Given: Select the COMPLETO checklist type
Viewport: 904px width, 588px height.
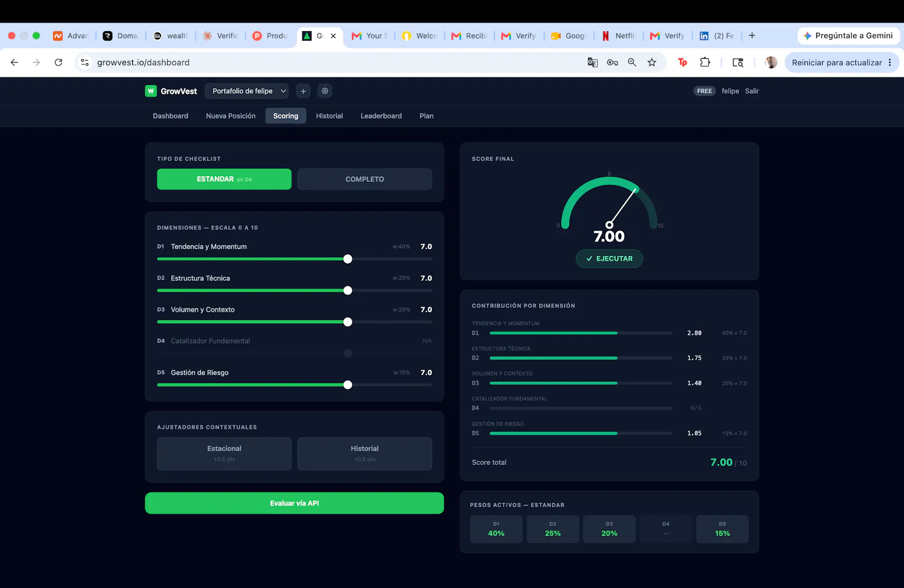Looking at the screenshot, I should [365, 179].
